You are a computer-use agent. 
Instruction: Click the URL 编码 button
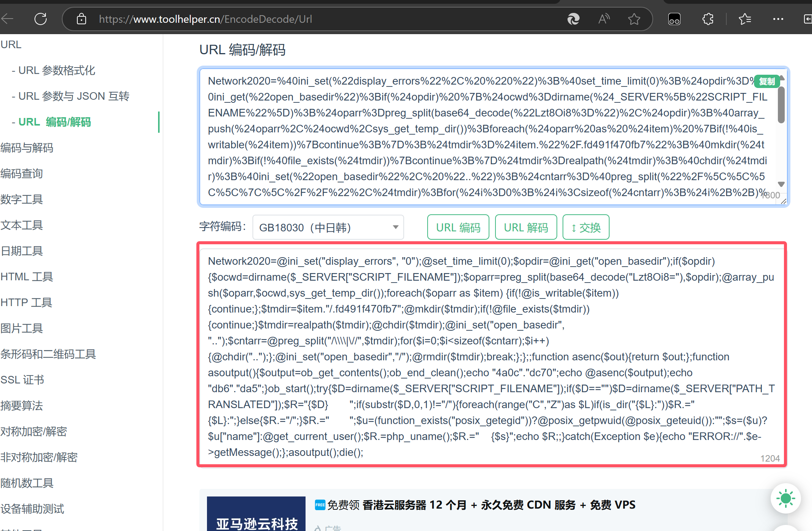(458, 227)
